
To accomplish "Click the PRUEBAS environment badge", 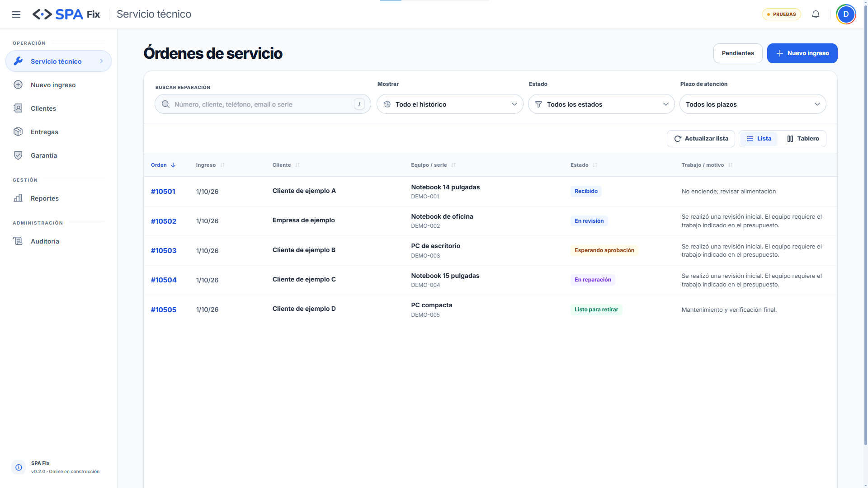I will pos(781,14).
